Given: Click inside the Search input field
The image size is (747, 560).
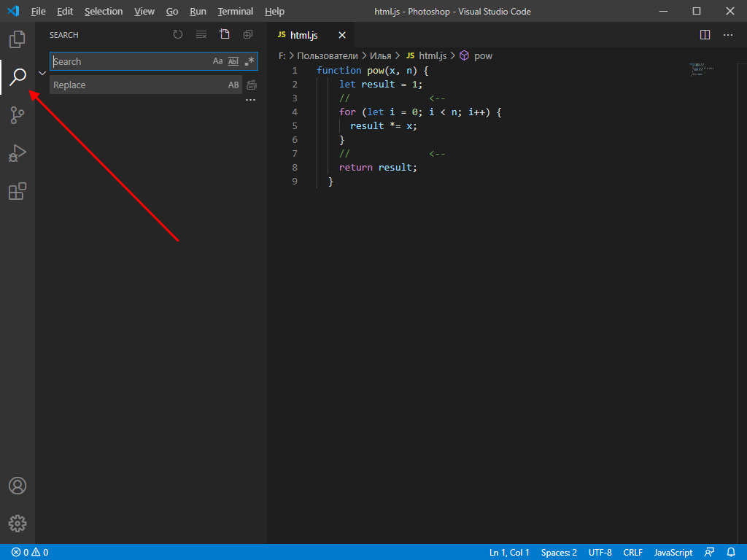Looking at the screenshot, I should point(131,61).
